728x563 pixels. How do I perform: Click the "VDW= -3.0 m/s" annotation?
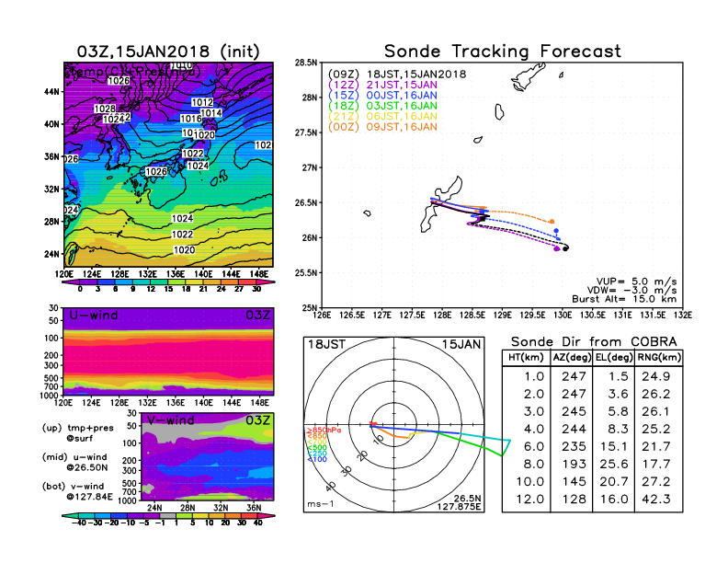631,291
